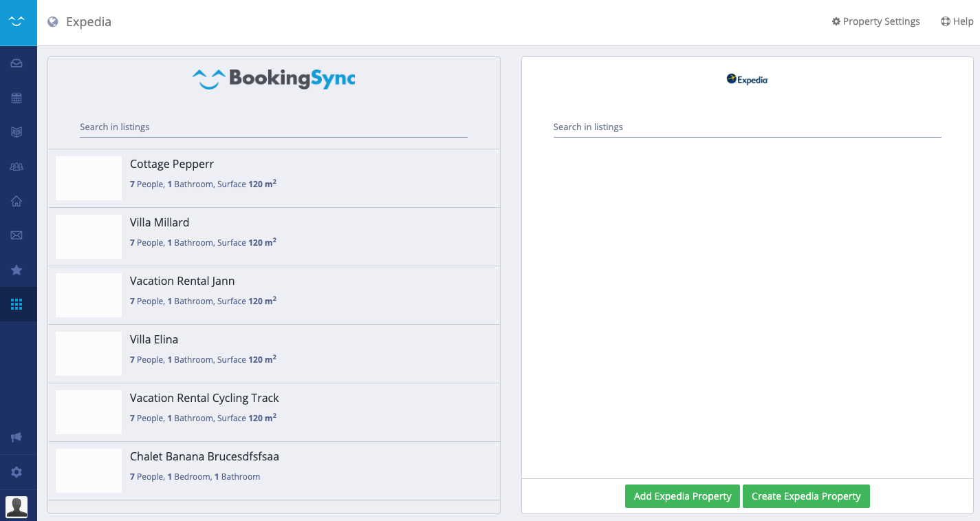
Task: Open the clients people icon in sidebar
Action: coord(17,167)
